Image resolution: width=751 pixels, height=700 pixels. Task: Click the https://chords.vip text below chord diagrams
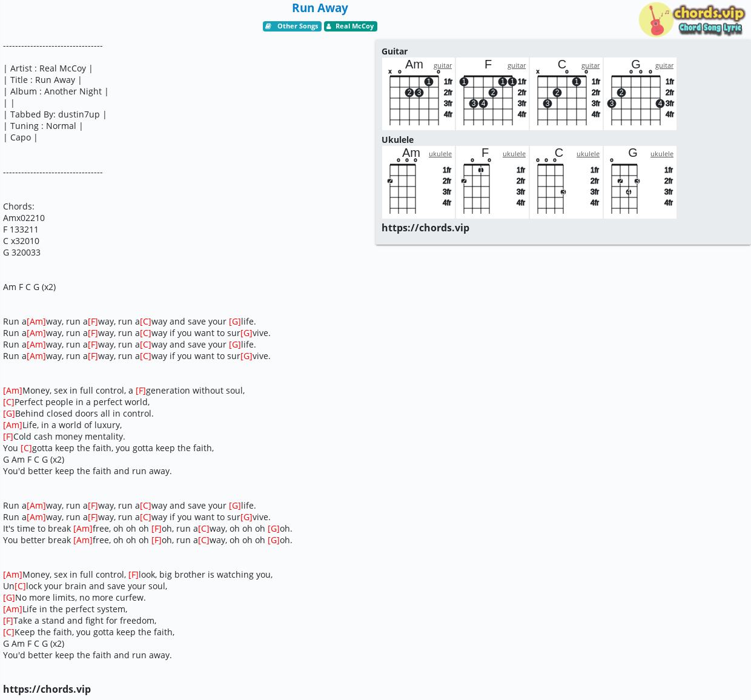click(x=425, y=228)
